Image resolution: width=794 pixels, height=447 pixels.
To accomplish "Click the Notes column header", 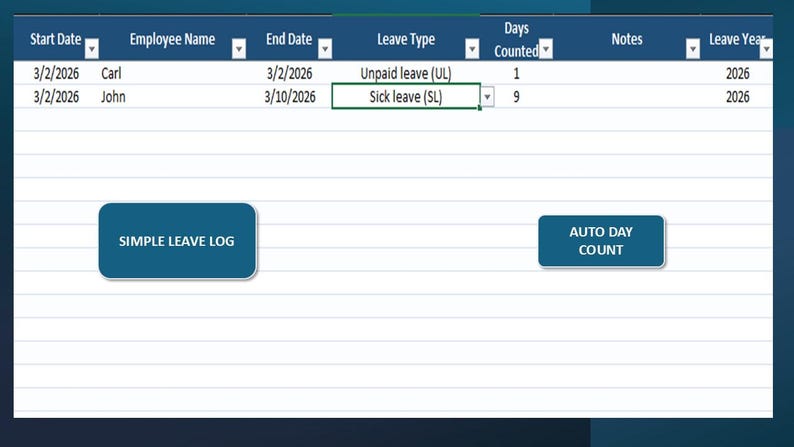I will (627, 39).
